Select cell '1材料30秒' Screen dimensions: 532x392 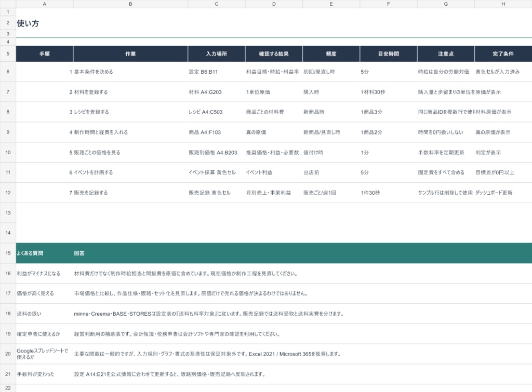pyautogui.click(x=389, y=92)
